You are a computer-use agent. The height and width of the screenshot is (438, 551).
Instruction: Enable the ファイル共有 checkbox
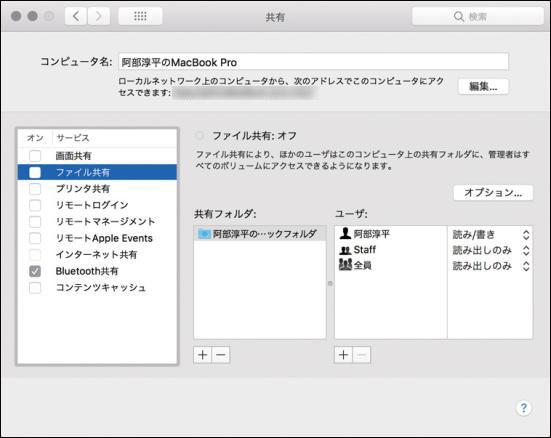[x=35, y=172]
